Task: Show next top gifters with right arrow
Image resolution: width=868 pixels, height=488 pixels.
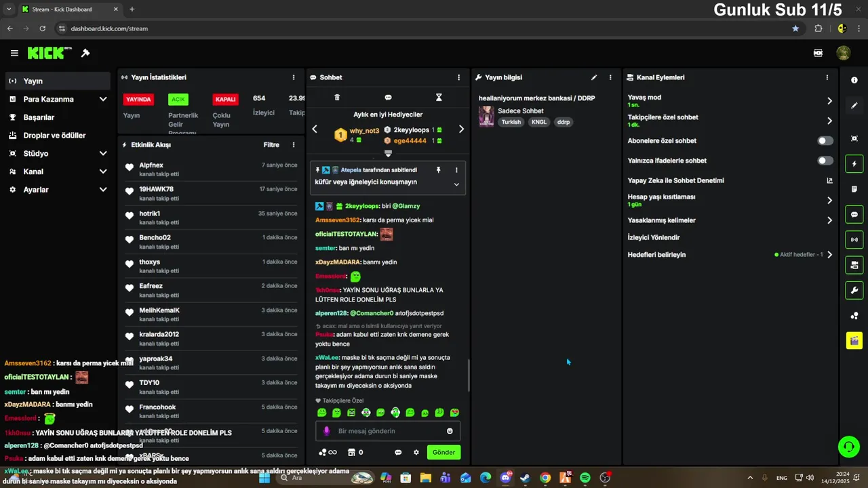Action: (x=461, y=129)
